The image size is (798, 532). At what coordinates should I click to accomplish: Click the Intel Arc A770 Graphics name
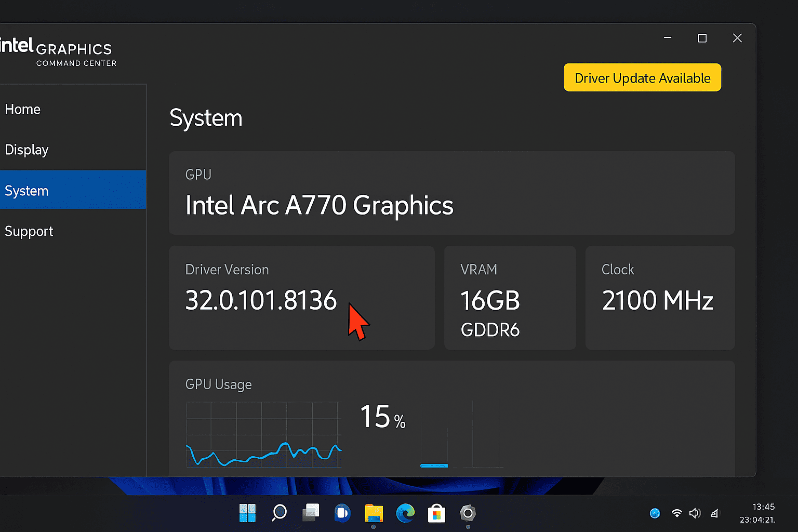pyautogui.click(x=319, y=205)
